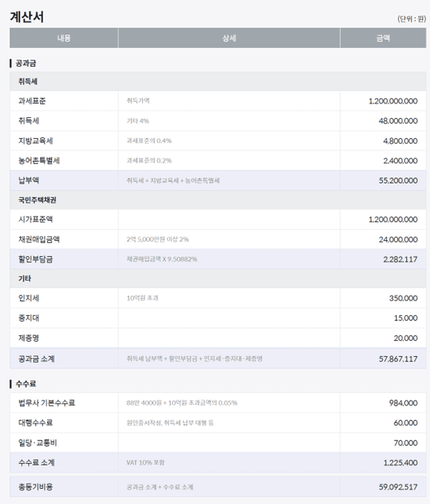Select the 증지대 row label
This screenshot has width=430, height=504.
coord(29,317)
